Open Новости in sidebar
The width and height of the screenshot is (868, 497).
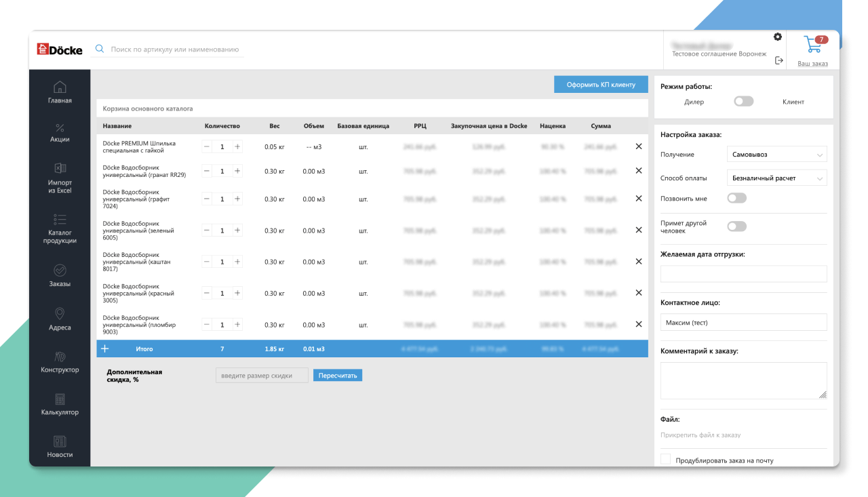[60, 447]
